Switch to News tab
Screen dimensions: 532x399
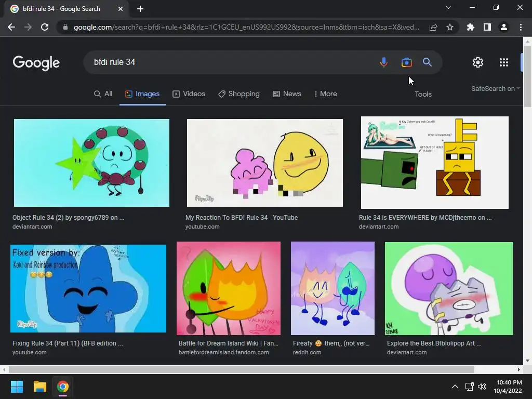click(x=287, y=94)
